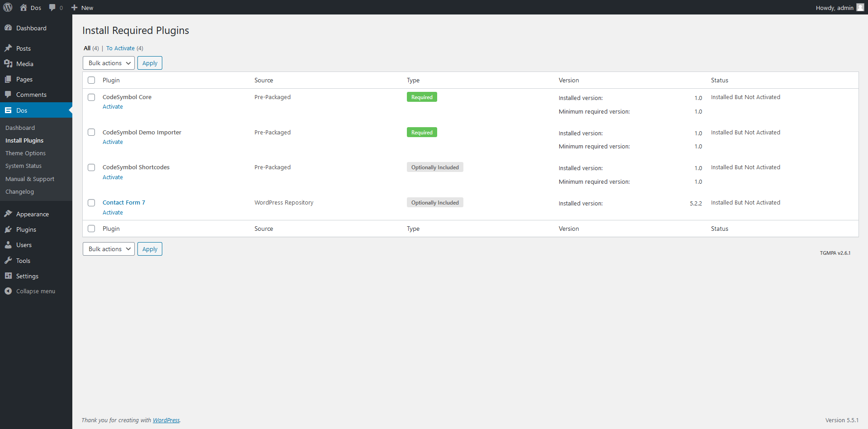The image size is (868, 429).
Task: Click the Status column header at the top
Action: click(720, 80)
